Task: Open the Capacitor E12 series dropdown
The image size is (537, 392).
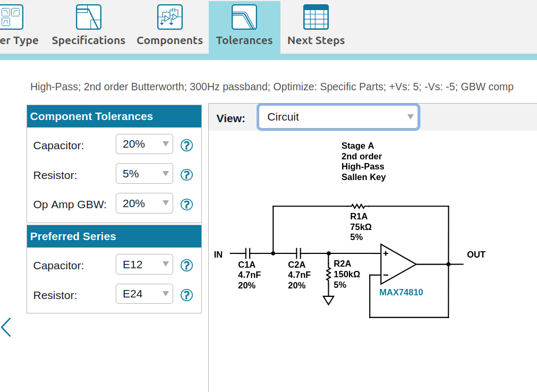Action: pyautogui.click(x=144, y=265)
